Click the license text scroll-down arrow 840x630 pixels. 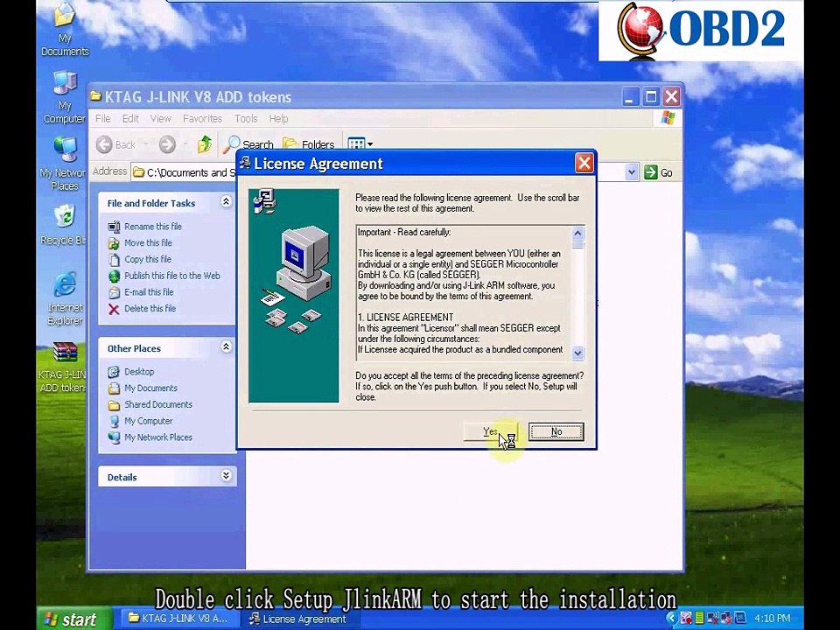tap(577, 353)
